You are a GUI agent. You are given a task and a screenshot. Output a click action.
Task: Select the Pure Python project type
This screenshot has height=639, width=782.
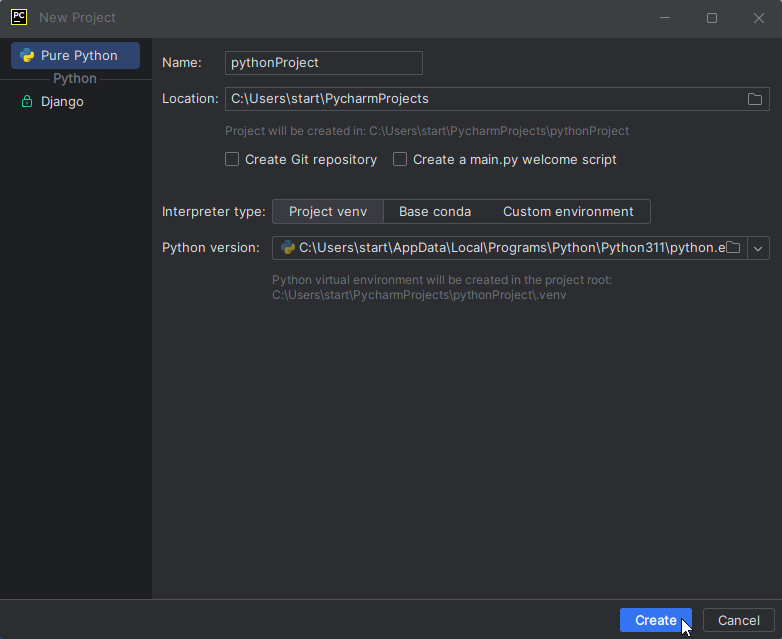pos(75,55)
